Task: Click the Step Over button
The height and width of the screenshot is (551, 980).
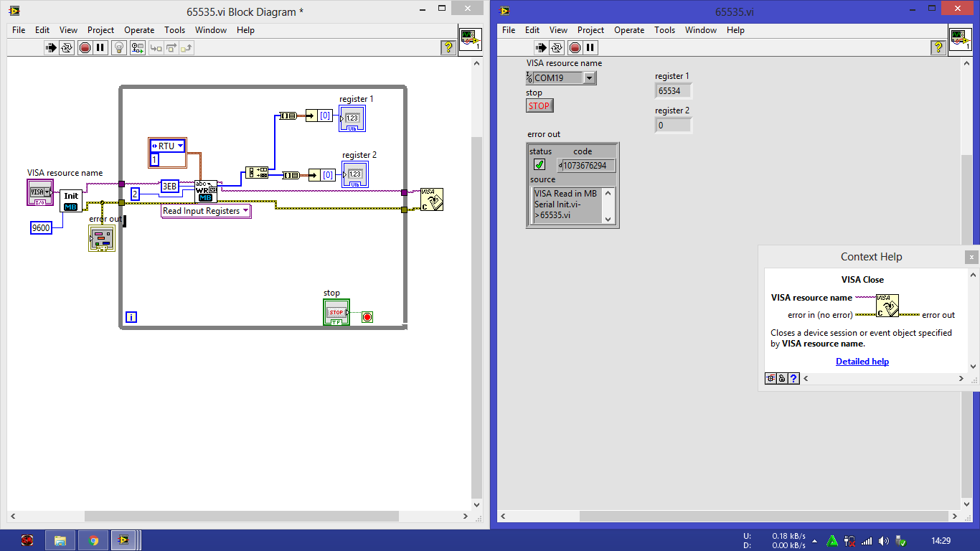Action: tap(171, 48)
